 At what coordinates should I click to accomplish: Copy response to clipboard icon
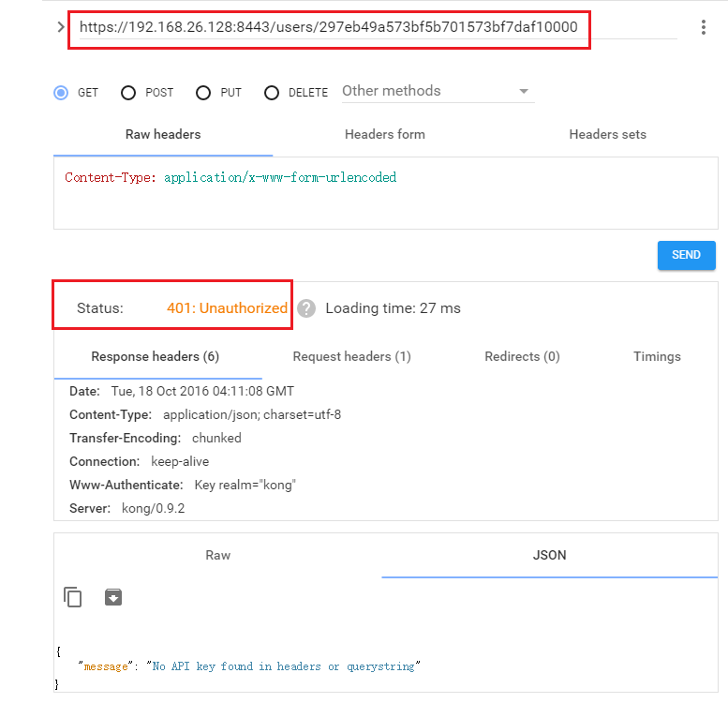(x=73, y=597)
